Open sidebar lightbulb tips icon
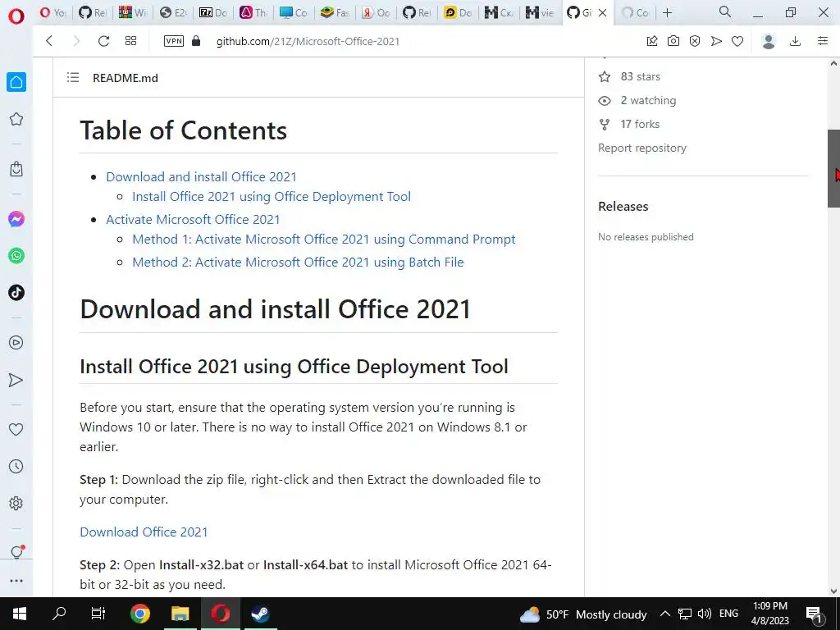This screenshot has width=840, height=630. 16,552
